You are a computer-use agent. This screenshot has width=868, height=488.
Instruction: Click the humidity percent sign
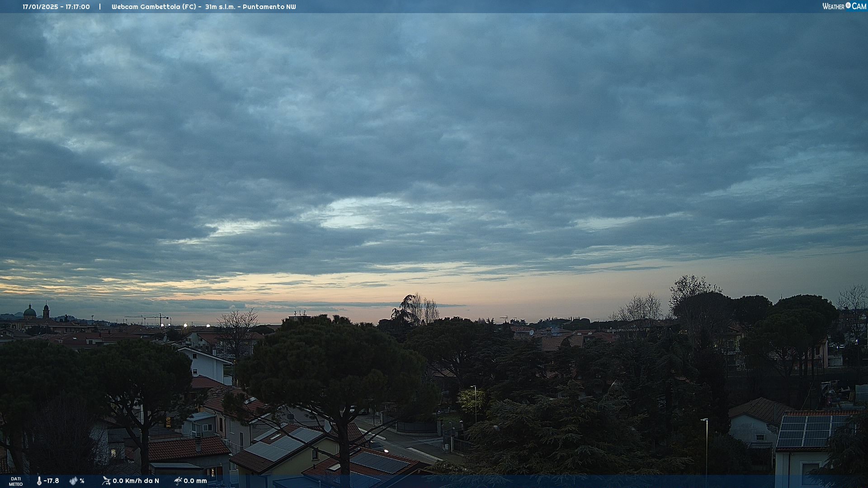click(x=82, y=481)
